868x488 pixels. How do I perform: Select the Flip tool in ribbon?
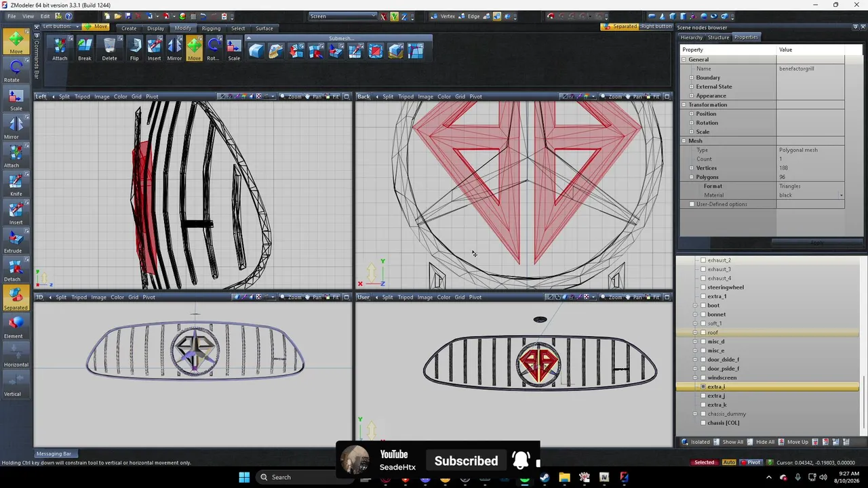pyautogui.click(x=134, y=49)
